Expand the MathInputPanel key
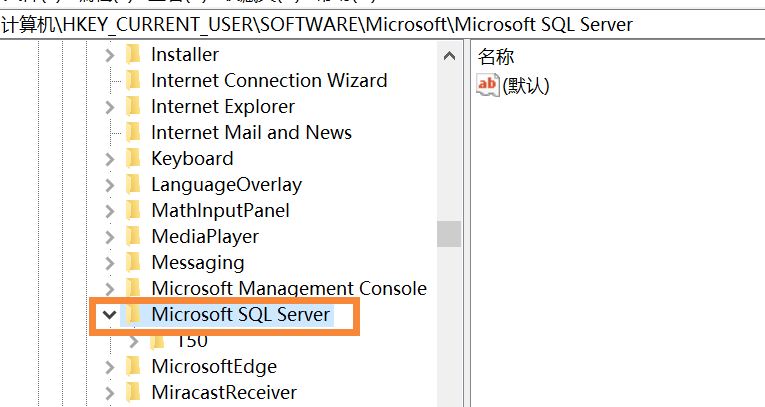This screenshot has width=765, height=407. (110, 211)
